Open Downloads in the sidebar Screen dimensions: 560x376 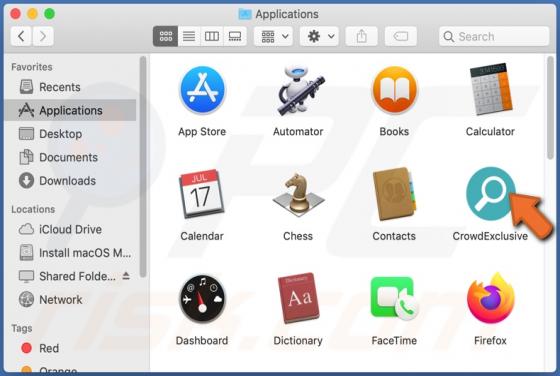tap(70, 181)
